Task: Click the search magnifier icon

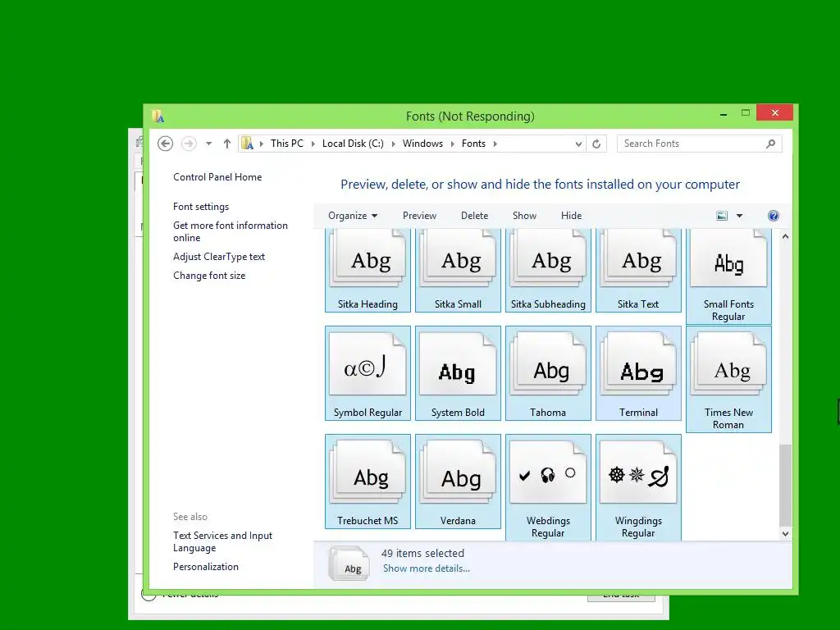Action: (x=771, y=144)
